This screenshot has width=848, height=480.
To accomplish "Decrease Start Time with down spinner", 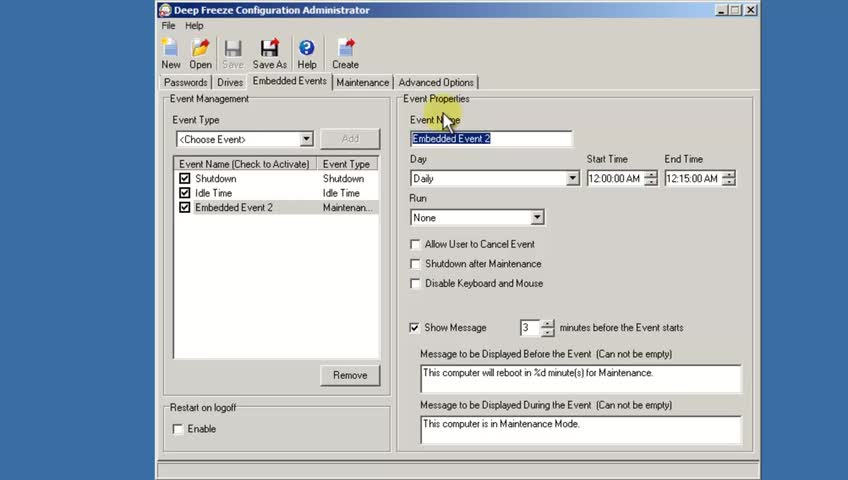I will (651, 182).
